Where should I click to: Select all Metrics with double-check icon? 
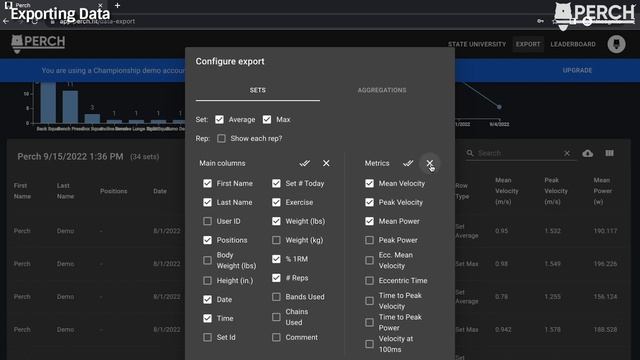[x=408, y=163]
